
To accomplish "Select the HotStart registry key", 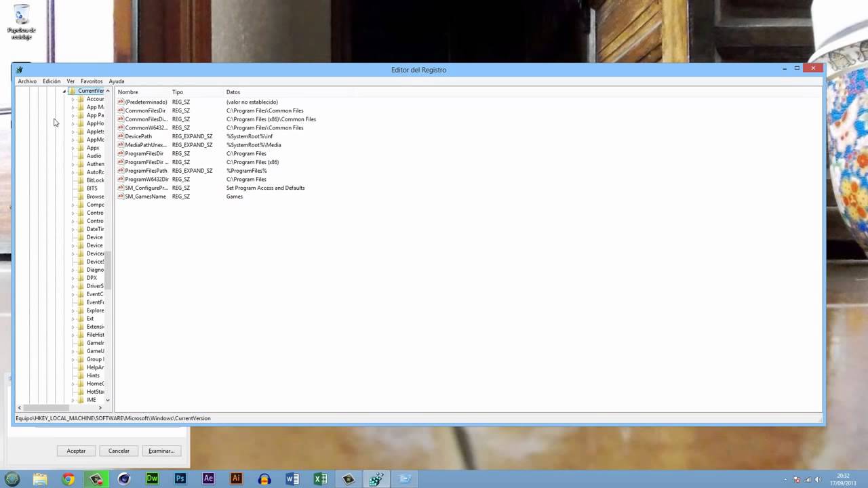I will pyautogui.click(x=96, y=392).
